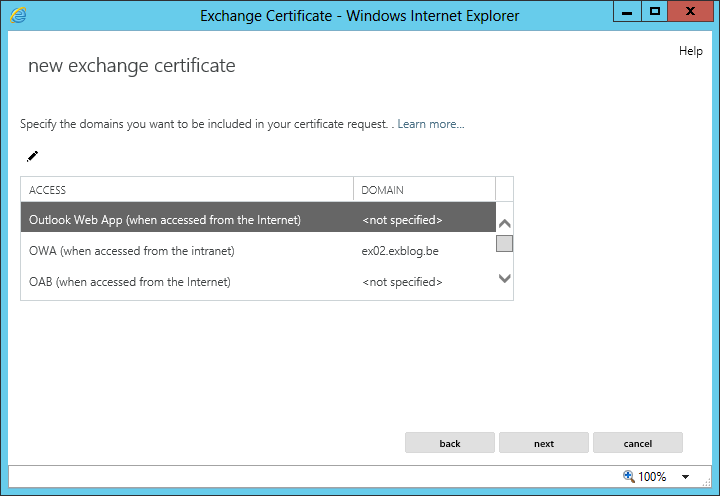Viewport: 720px width, 496px height.
Task: Abort the wizard with cancel
Action: tap(638, 443)
